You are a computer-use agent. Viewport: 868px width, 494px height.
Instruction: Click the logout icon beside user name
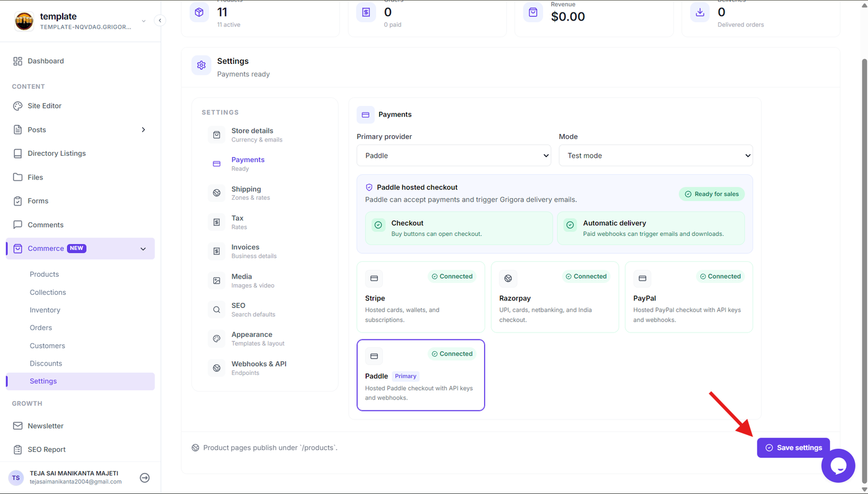(145, 478)
